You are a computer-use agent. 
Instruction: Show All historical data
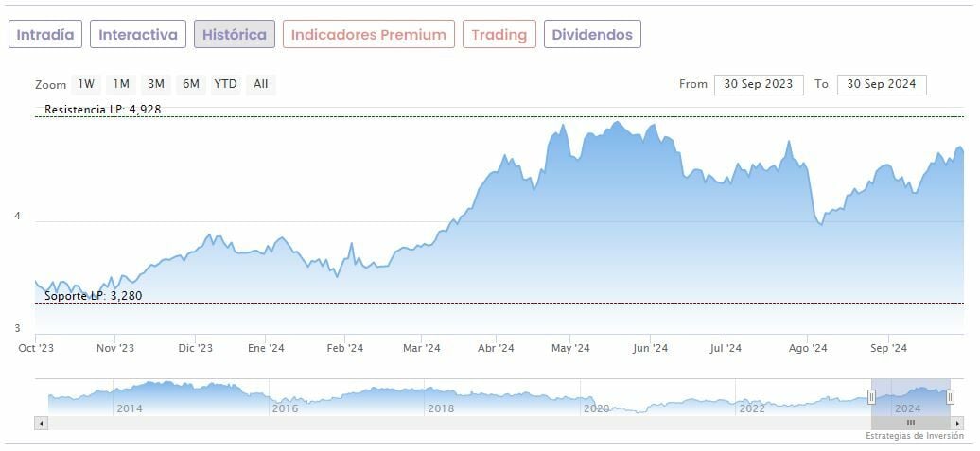point(261,84)
